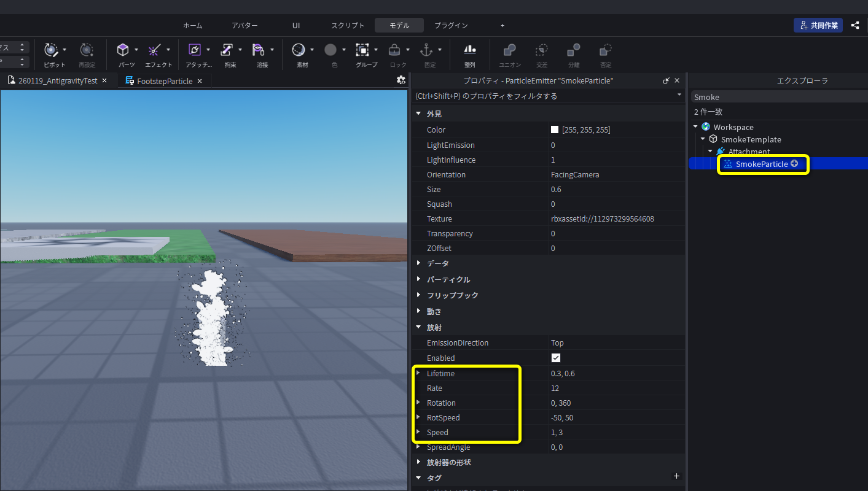Viewport: 868px width, 491px height.
Task: Click the 共同作業 (Collaborate) button
Action: point(818,25)
